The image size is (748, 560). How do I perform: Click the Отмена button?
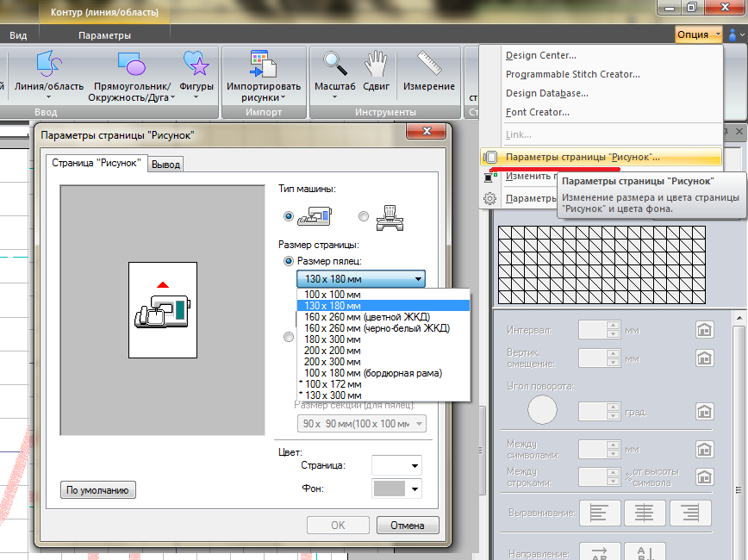(407, 526)
